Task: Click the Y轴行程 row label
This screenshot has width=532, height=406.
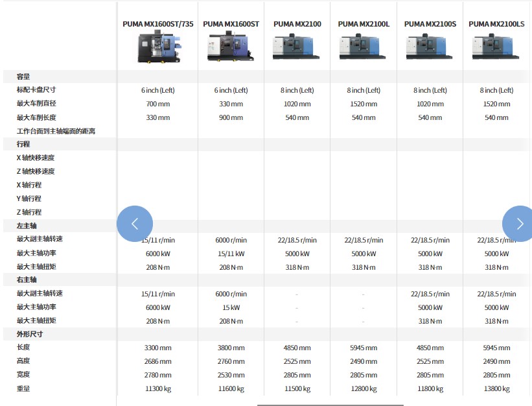Action: click(x=29, y=198)
